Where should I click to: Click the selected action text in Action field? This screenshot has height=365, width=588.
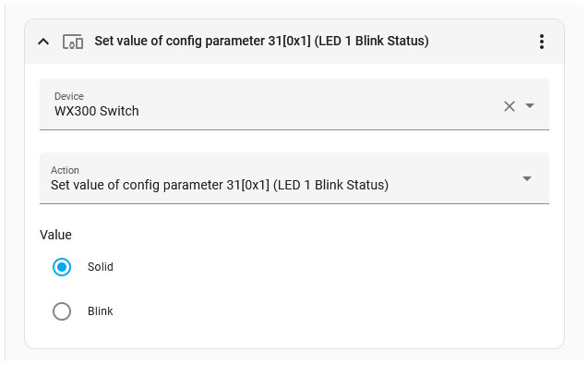click(x=220, y=185)
